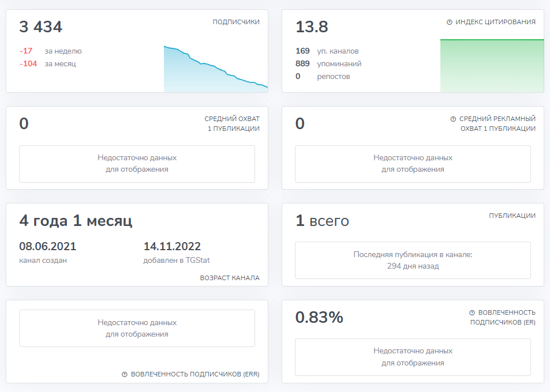Open the ВОЗРАСТ КАНАЛА label
The height and width of the screenshot is (392, 550).
tap(230, 278)
